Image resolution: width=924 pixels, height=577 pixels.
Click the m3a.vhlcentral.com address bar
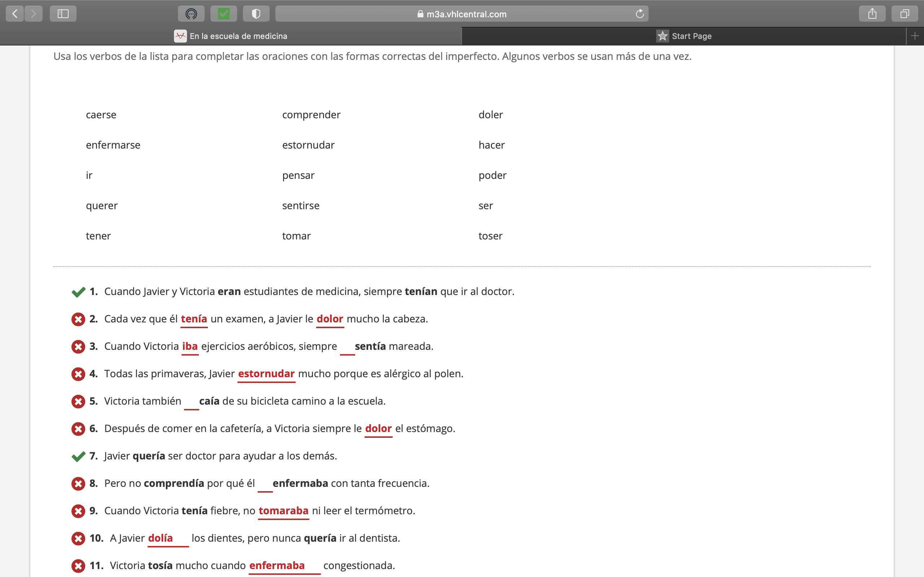462,14
